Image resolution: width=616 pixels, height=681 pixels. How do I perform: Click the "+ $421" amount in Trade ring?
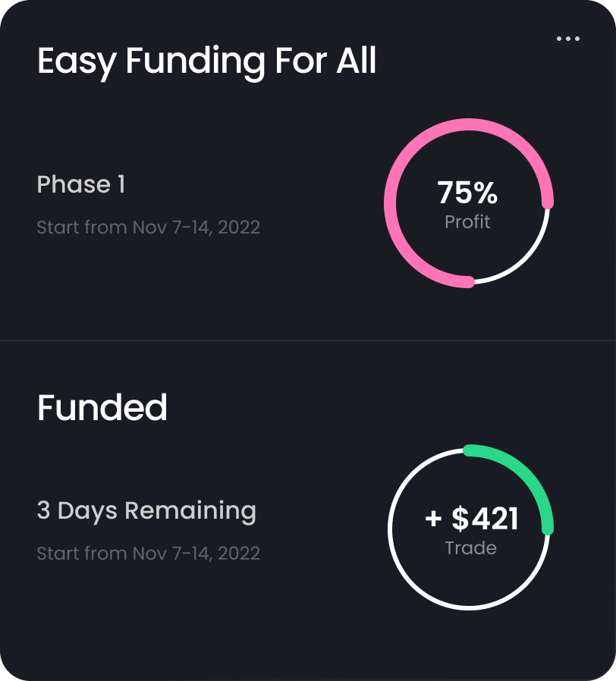[x=472, y=519]
